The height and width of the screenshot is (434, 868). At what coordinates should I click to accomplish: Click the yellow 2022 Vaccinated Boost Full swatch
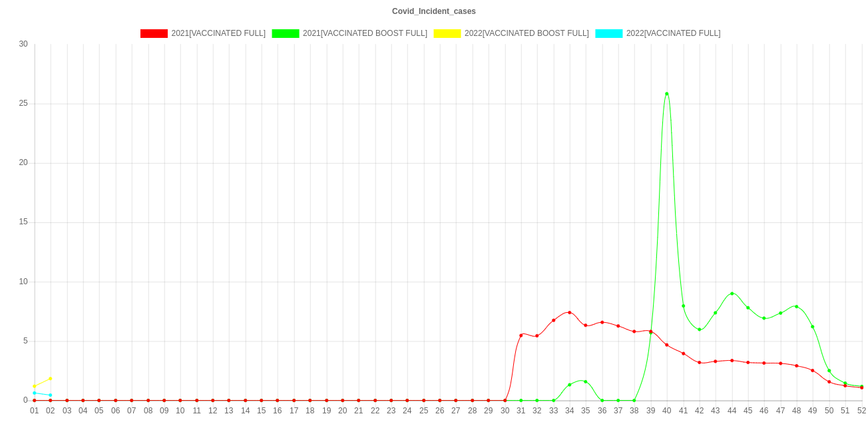click(x=447, y=33)
